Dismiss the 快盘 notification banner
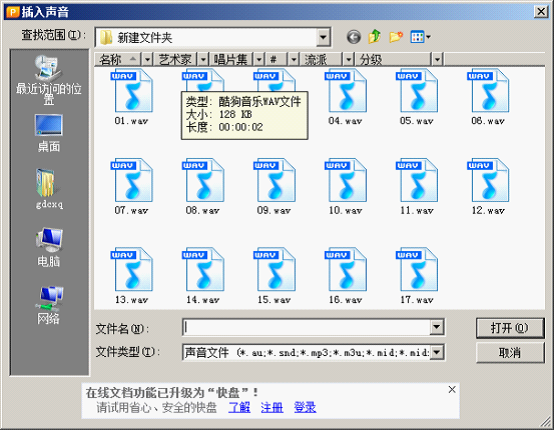The width and height of the screenshot is (554, 431). pos(452,390)
